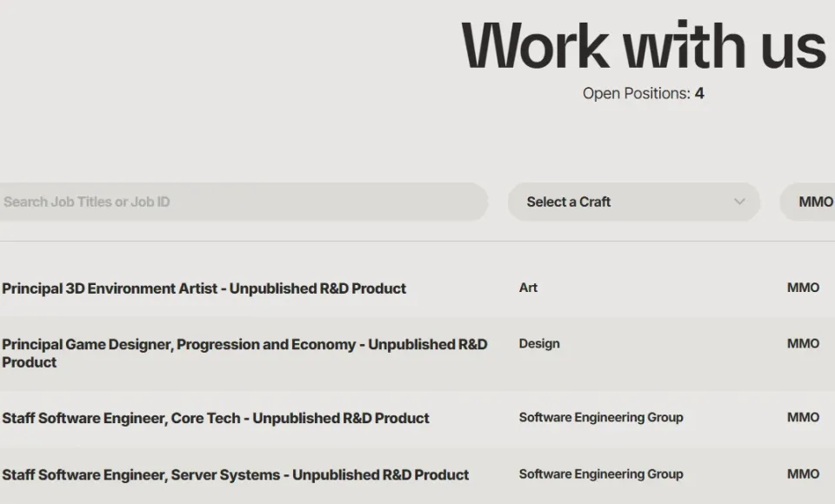The height and width of the screenshot is (504, 835).
Task: Click the Work with us heading
Action: click(x=644, y=46)
